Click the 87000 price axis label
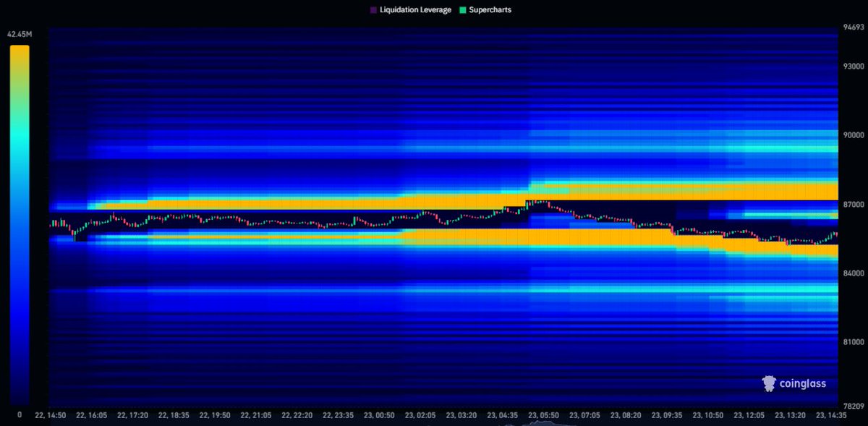Screen dimensions: 868x426 (854, 205)
